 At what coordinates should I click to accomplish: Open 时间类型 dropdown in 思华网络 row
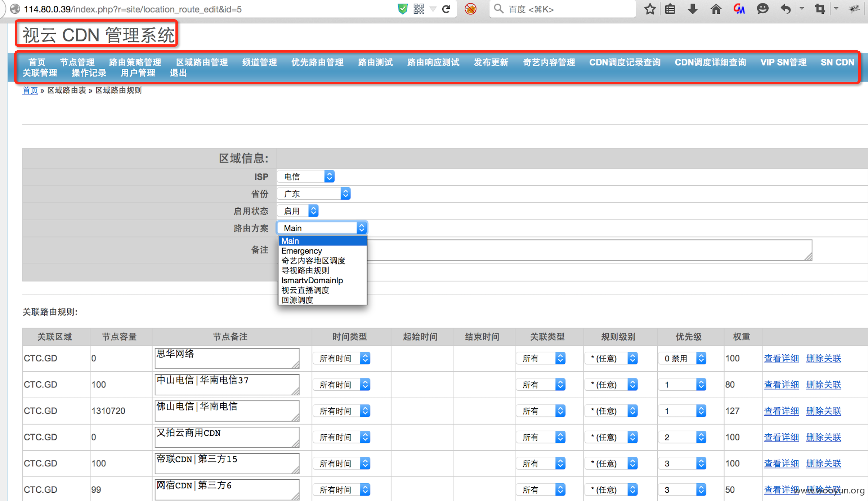coord(341,358)
